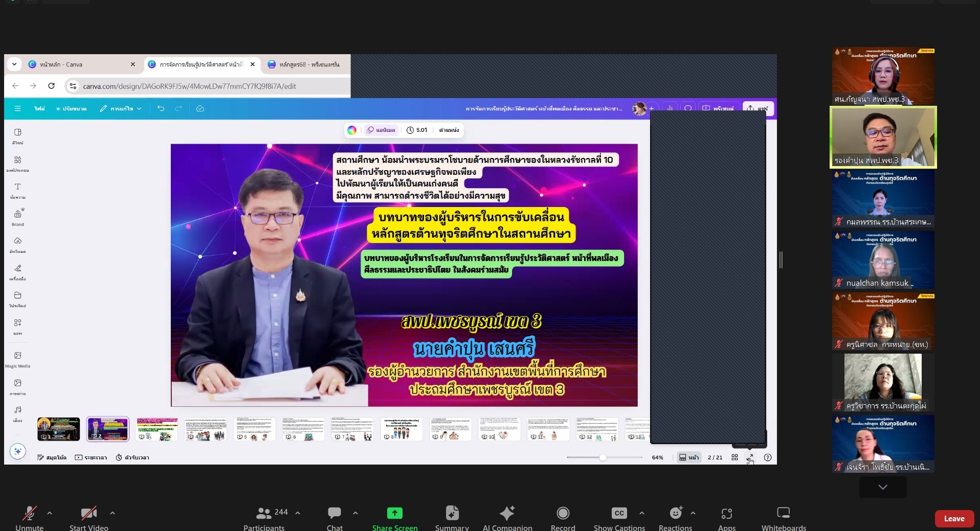The height and width of the screenshot is (531, 980).
Task: Open the Resize (ปรับขนาด) menu
Action: coord(71,108)
